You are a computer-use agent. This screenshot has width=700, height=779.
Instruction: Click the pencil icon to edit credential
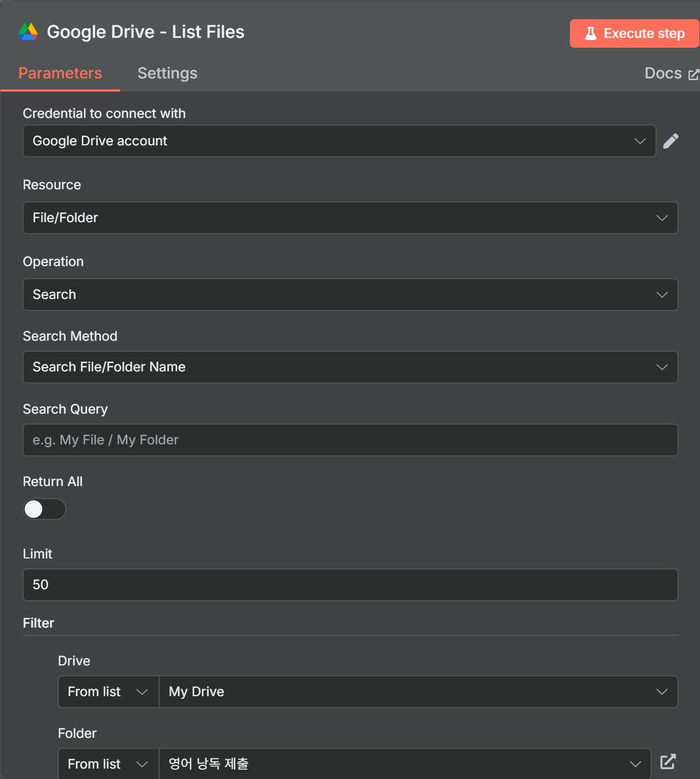(x=670, y=141)
